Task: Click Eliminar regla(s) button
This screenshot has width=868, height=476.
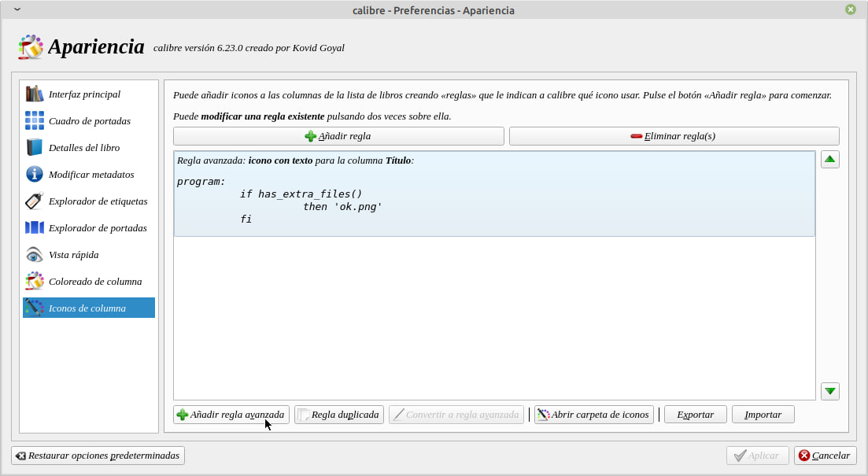Action: pyautogui.click(x=674, y=136)
